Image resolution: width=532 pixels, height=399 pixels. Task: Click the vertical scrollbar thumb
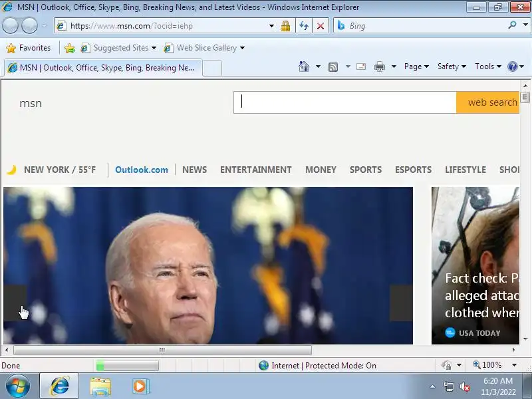(x=525, y=97)
